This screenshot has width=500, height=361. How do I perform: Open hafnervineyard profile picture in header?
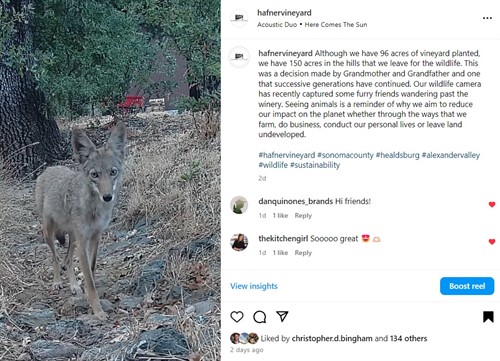pyautogui.click(x=239, y=18)
